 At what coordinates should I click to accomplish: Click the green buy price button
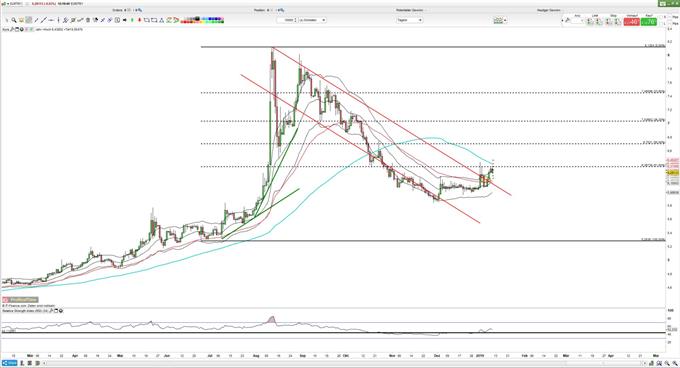(649, 22)
